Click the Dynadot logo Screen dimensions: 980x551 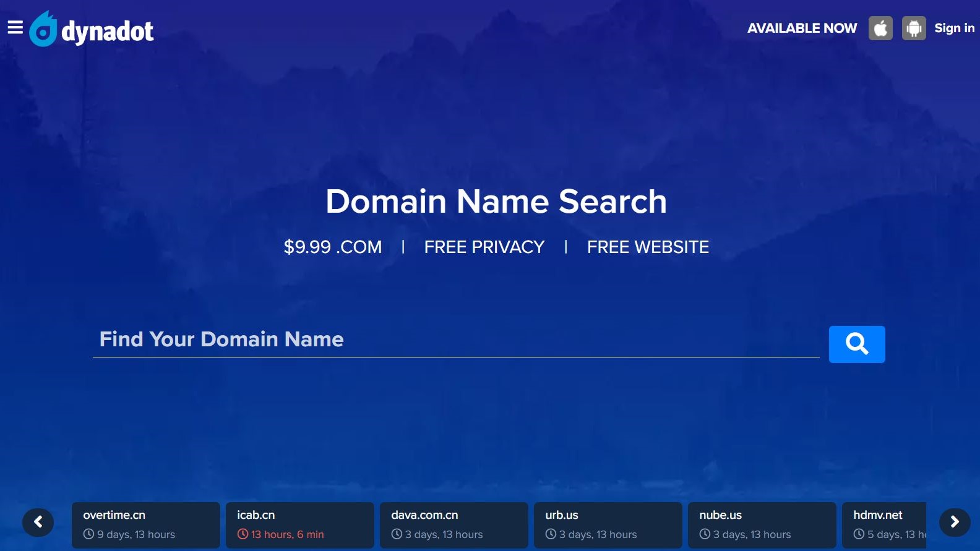tap(92, 30)
